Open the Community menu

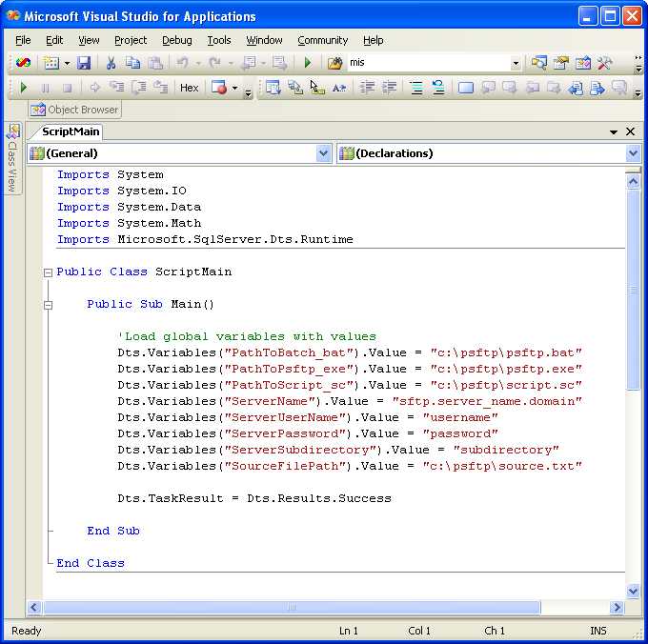point(323,40)
